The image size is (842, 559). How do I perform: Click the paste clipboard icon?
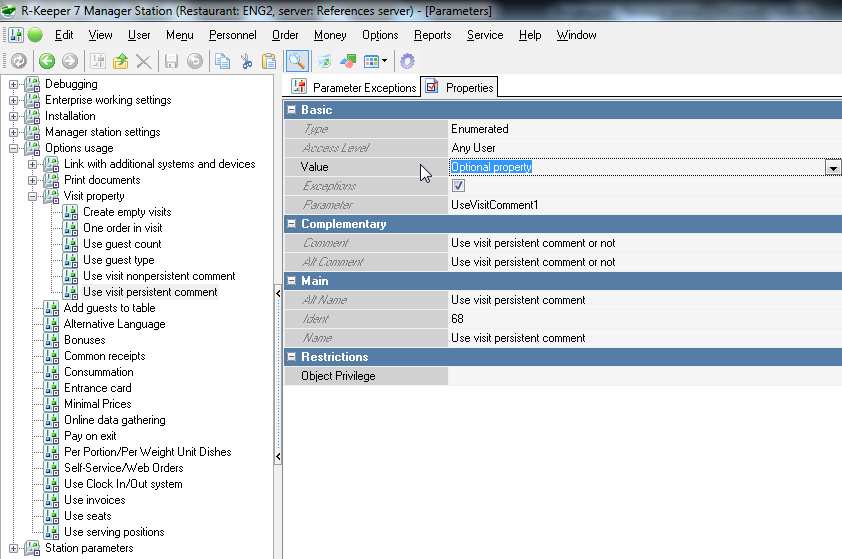tap(269, 61)
